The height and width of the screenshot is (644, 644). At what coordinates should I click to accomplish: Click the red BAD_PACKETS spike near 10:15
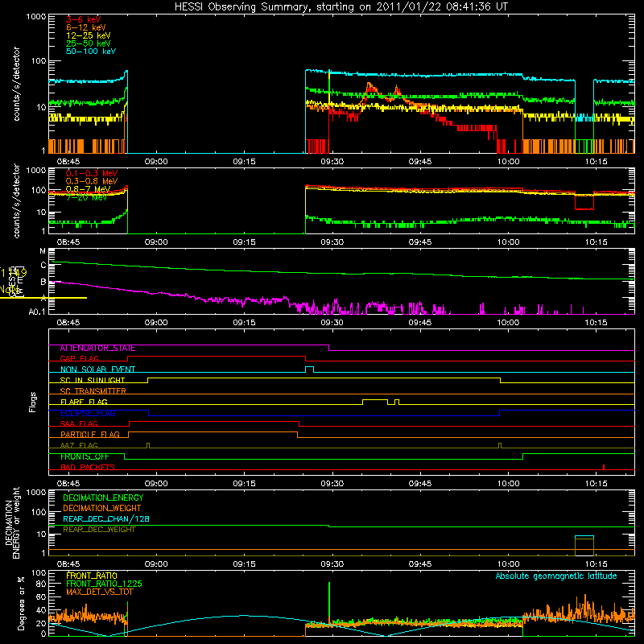point(603,467)
